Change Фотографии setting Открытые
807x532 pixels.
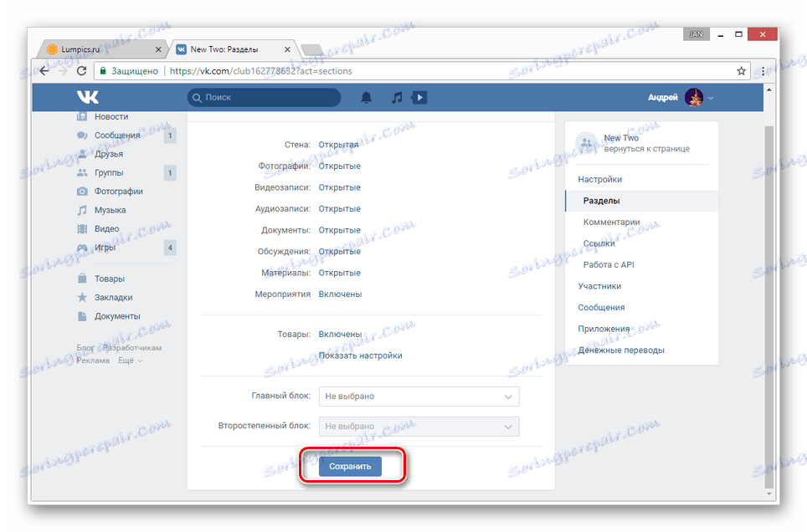[x=340, y=166]
